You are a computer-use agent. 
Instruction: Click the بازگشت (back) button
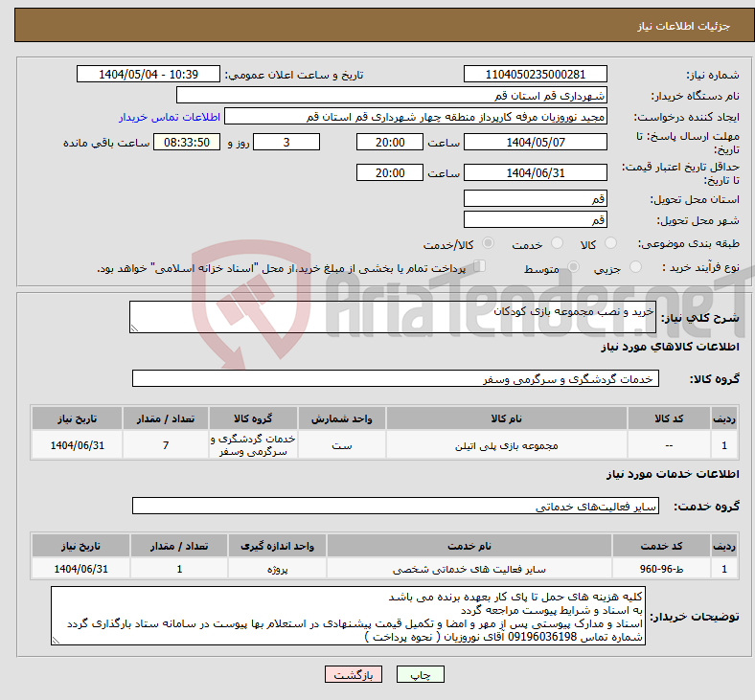tap(354, 674)
